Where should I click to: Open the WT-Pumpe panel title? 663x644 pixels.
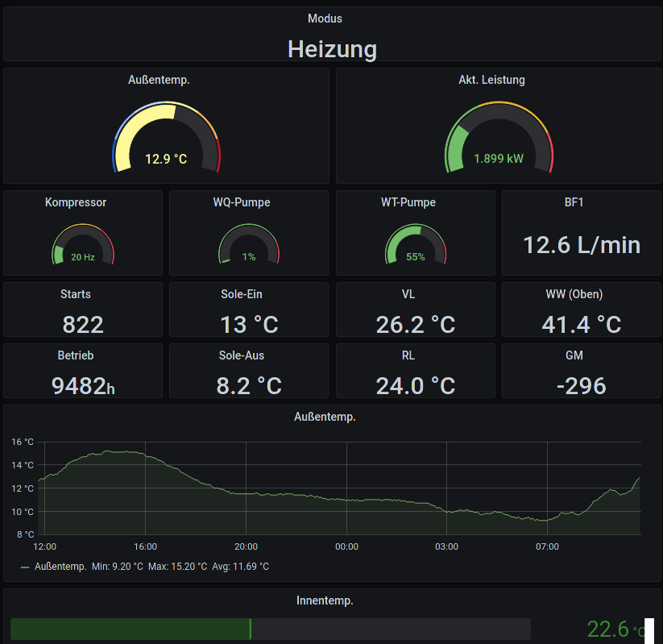408,202
